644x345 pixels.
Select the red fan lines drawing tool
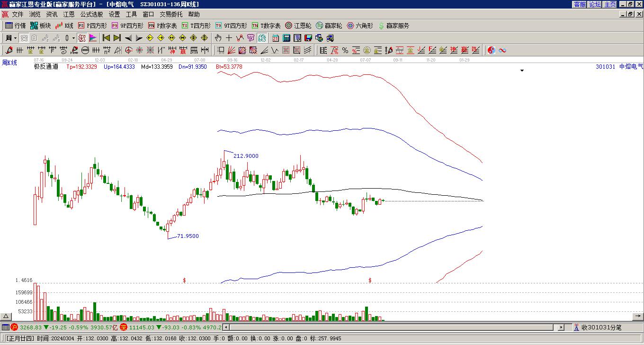pyautogui.click(x=232, y=50)
